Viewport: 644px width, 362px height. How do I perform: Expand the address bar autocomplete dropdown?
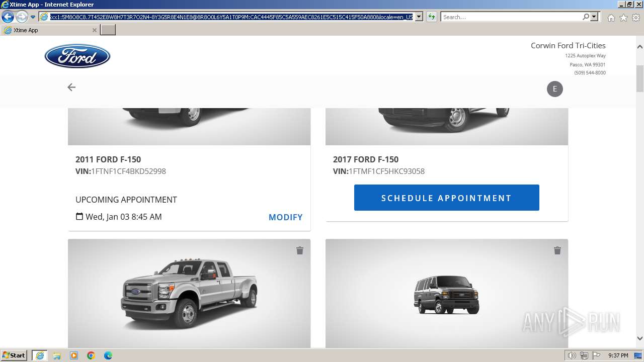pyautogui.click(x=419, y=17)
